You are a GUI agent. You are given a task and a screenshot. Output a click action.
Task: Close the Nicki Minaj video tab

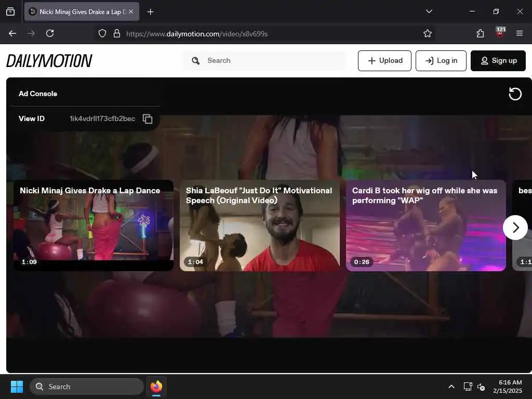coord(131,11)
